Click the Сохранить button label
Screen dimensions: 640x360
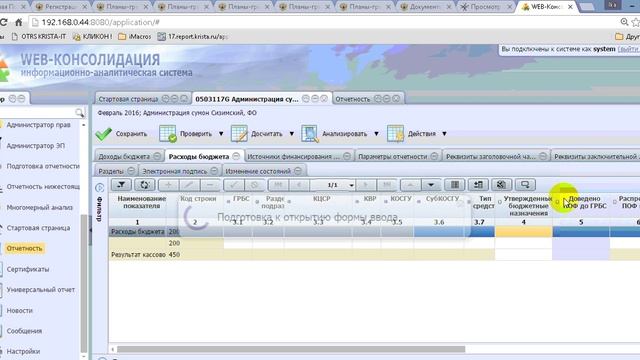click(131, 134)
